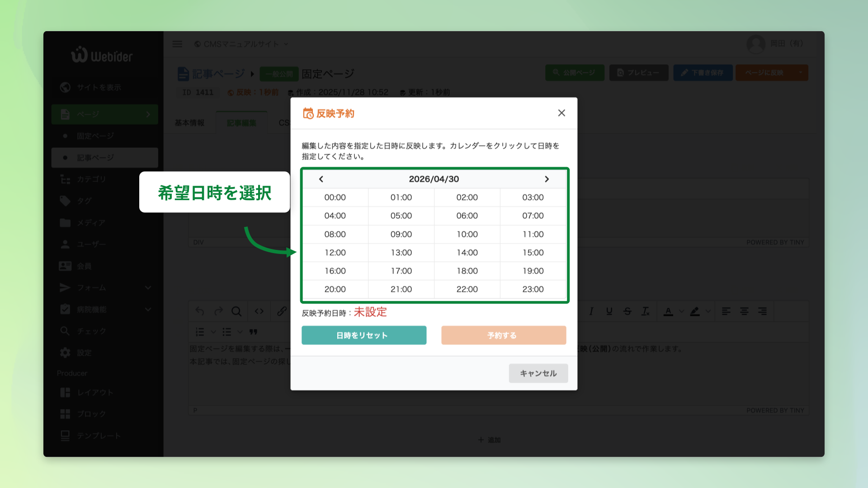This screenshot has width=868, height=488.
Task: Open ユーザー icon in sidebar
Action: coord(65,244)
